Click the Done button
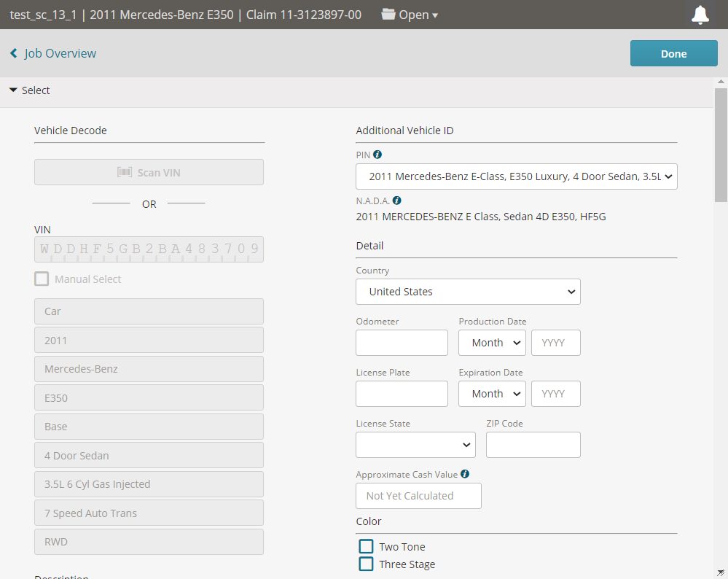Viewport: 728px width, 579px height. click(x=673, y=53)
